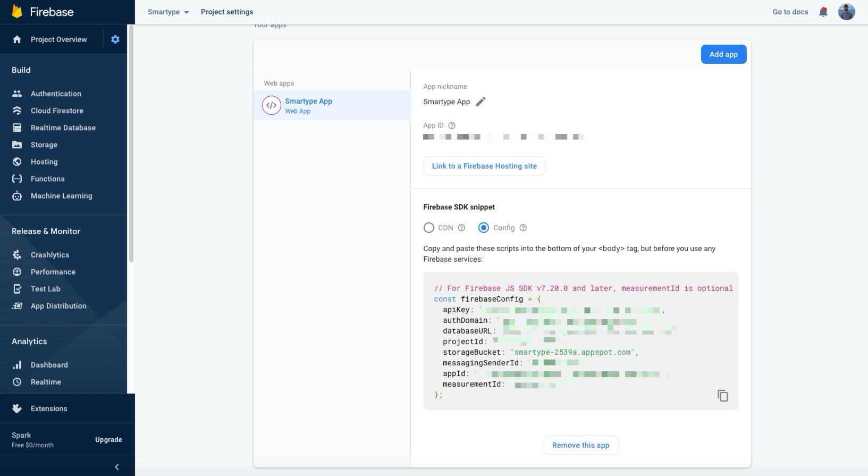Collapse the sidebar navigation chevron

(x=117, y=467)
